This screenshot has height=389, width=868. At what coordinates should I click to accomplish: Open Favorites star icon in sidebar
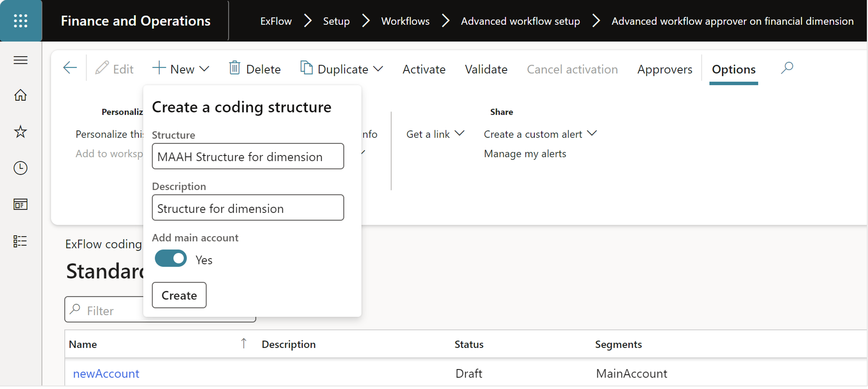coord(21,132)
